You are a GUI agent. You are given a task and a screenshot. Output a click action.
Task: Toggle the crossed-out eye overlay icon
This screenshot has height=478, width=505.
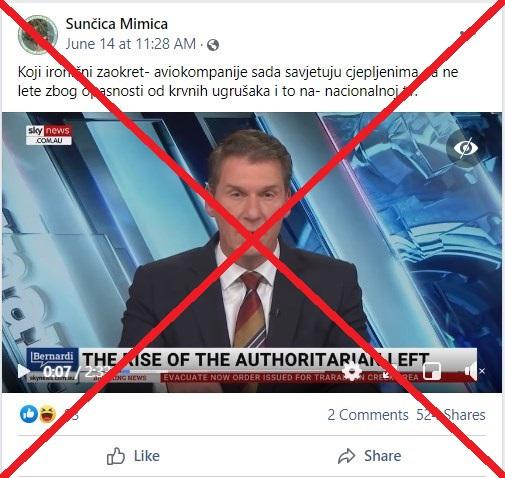(466, 148)
